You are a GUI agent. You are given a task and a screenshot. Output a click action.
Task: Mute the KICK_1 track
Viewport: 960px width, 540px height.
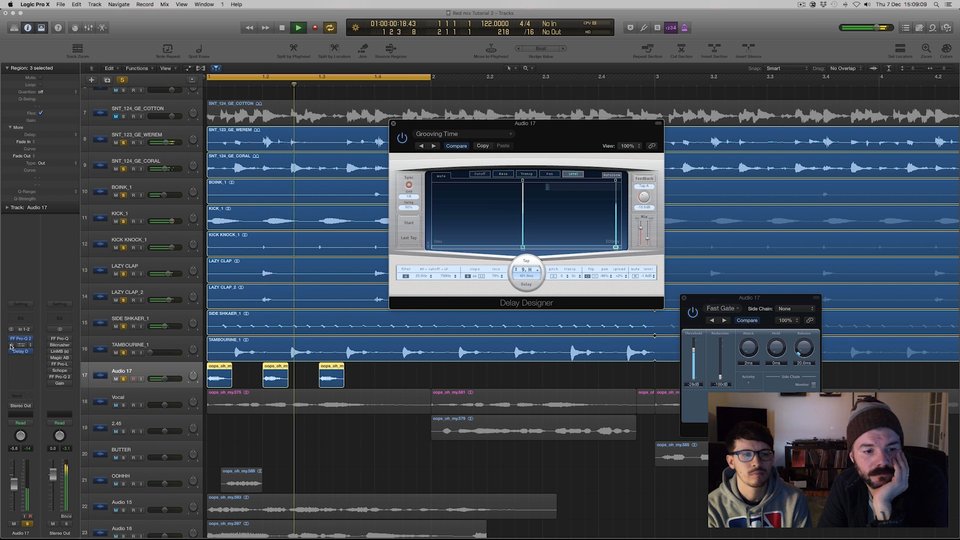click(116, 221)
